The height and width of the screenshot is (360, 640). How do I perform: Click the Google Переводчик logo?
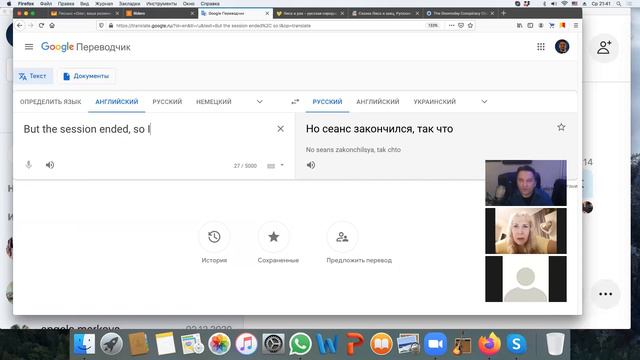[x=86, y=47]
